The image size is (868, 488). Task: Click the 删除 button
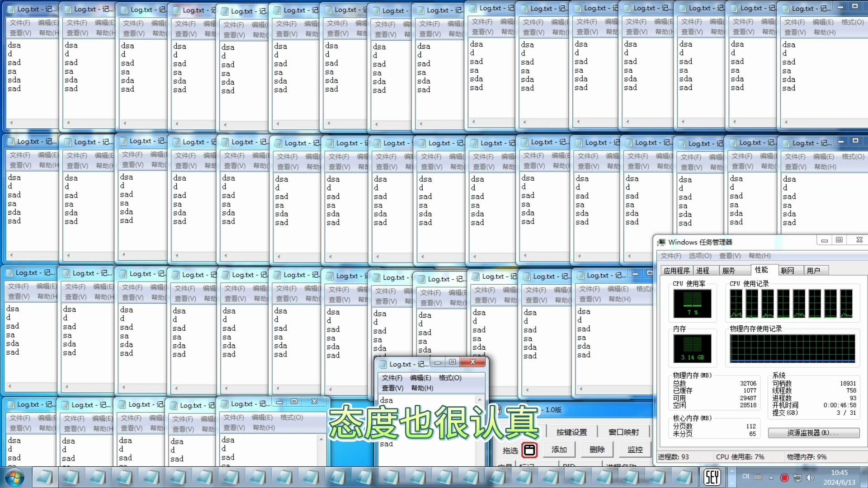coord(597,450)
